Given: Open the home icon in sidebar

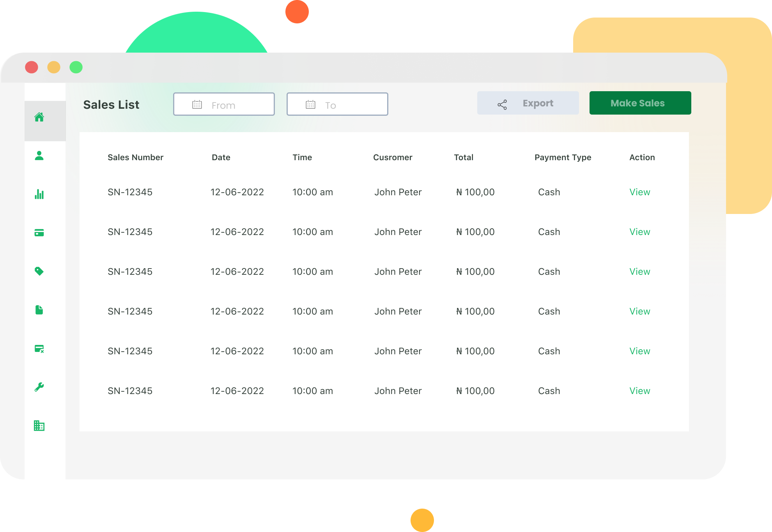Looking at the screenshot, I should point(39,117).
